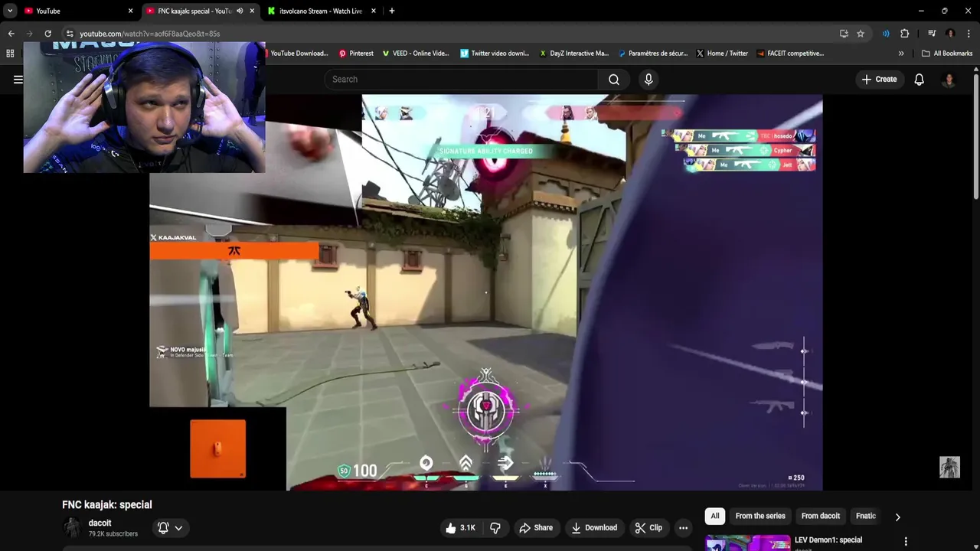This screenshot has width=980, height=551.
Task: Select the Fnatic chip
Action: pos(866,517)
